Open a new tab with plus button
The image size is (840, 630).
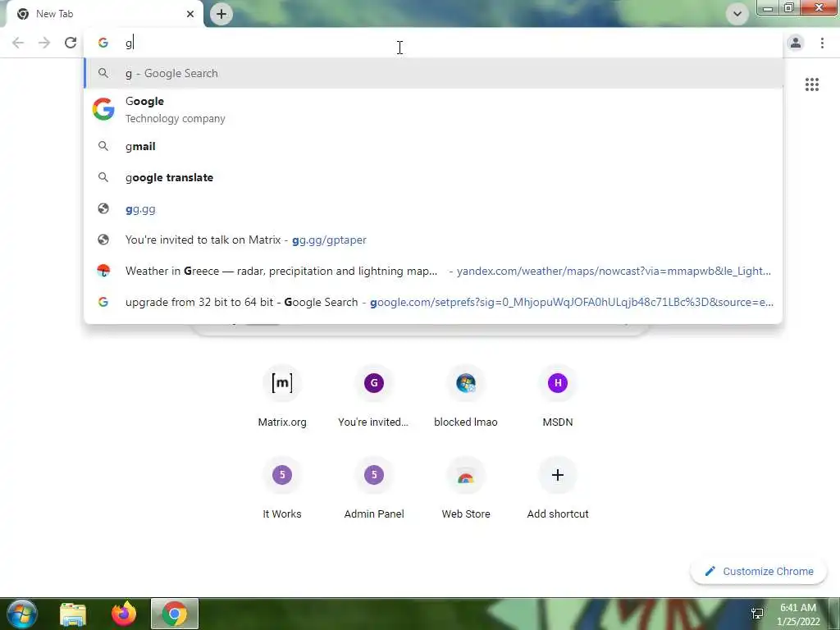(x=221, y=14)
